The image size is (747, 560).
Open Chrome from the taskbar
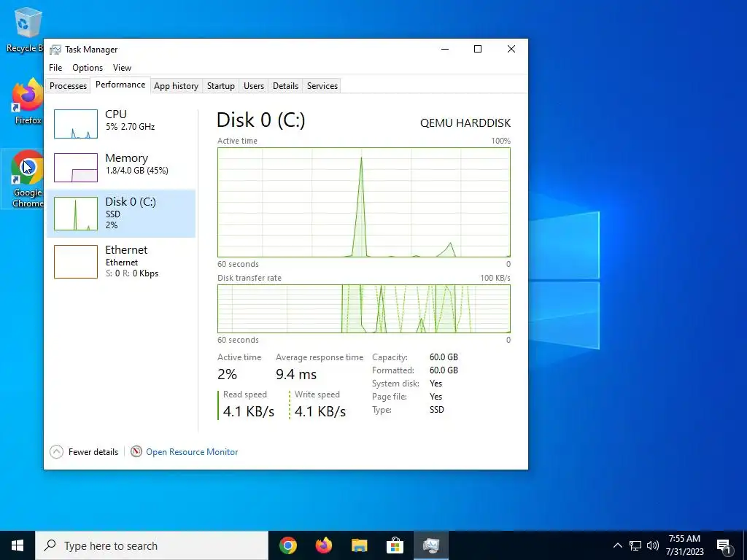287,545
